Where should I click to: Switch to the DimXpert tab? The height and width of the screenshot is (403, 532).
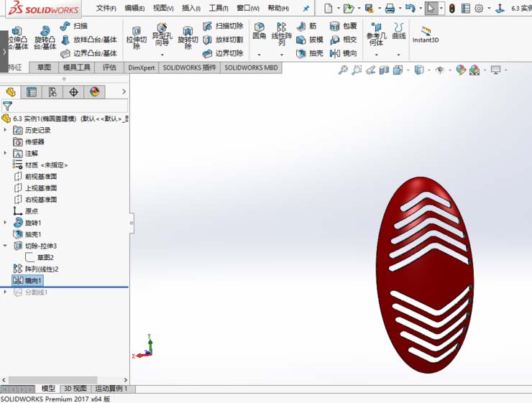141,68
